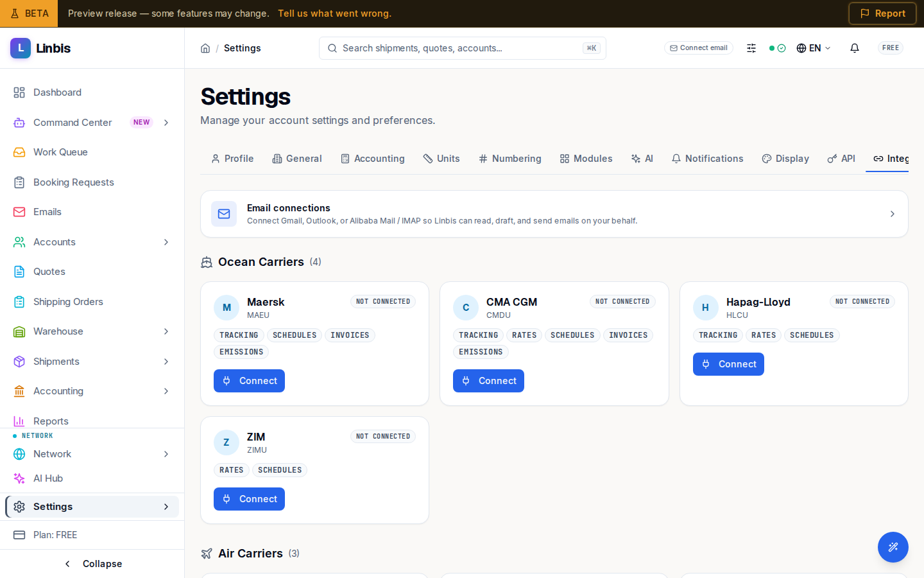Expand the Warehouse submenu
The image size is (924, 578).
coord(166,331)
